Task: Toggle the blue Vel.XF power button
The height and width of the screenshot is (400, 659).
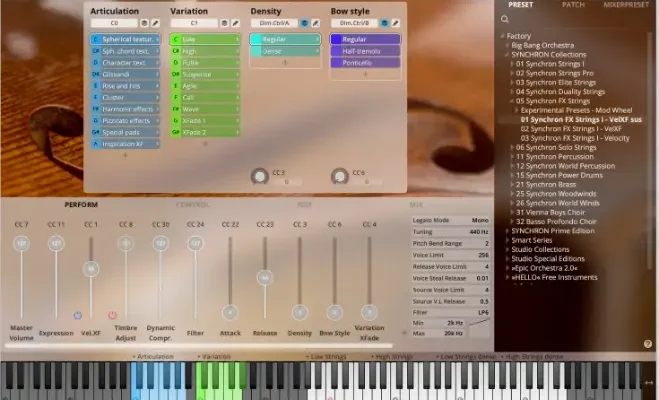Action: 77,314
